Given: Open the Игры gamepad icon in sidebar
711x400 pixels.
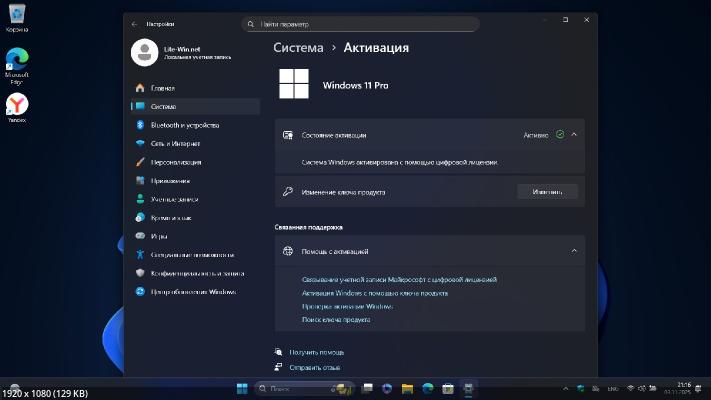Looking at the screenshot, I should 140,236.
